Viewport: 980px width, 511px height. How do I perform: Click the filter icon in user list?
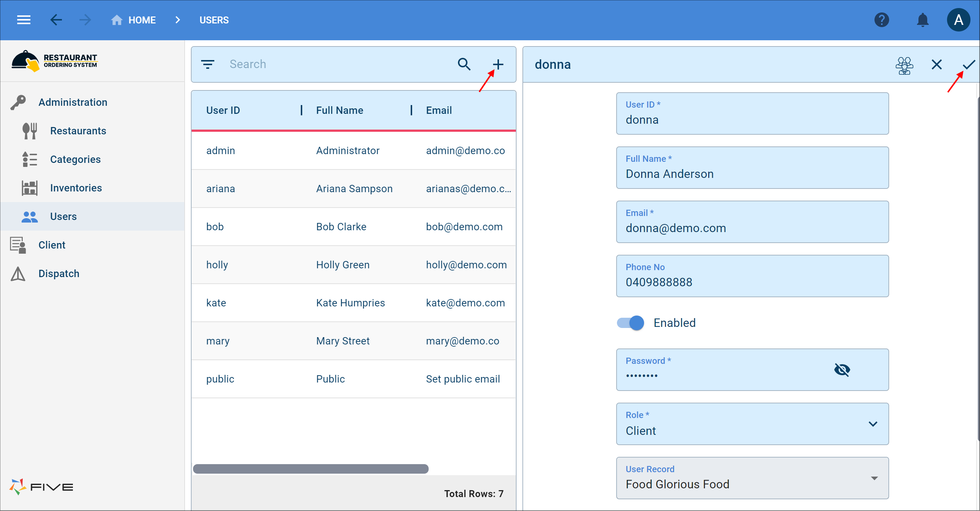(x=209, y=64)
